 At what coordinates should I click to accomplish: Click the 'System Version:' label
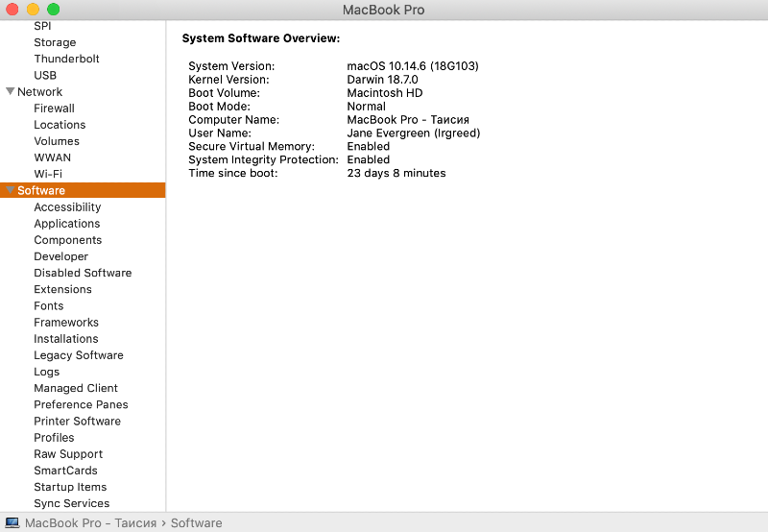(231, 66)
